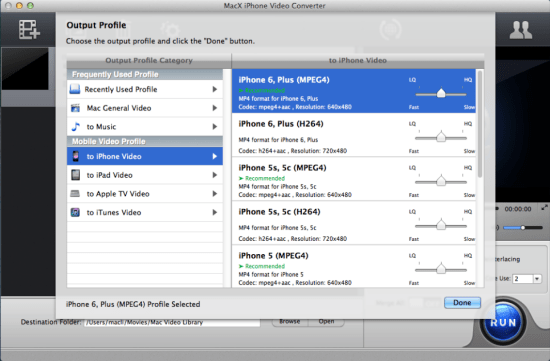Expand the to iPad Video arrow

pos(215,175)
